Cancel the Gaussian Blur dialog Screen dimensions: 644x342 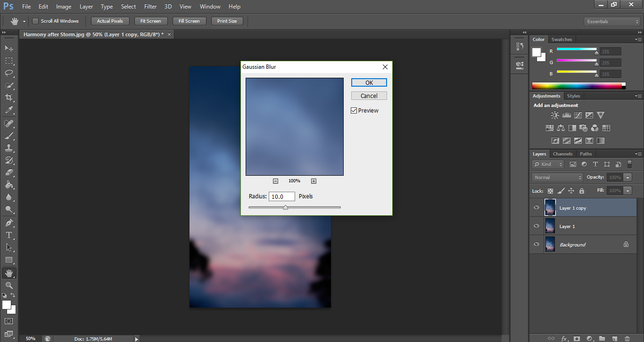[369, 96]
